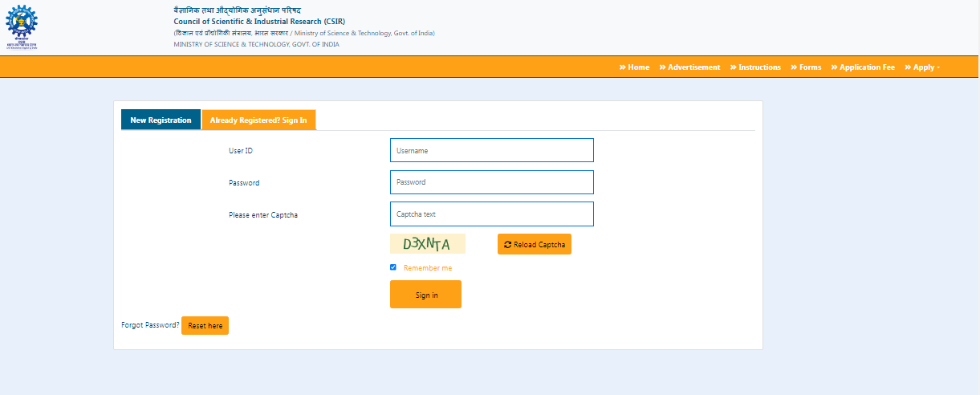
Task: Select the Already Registered? Sign In tab
Action: pyautogui.click(x=258, y=120)
